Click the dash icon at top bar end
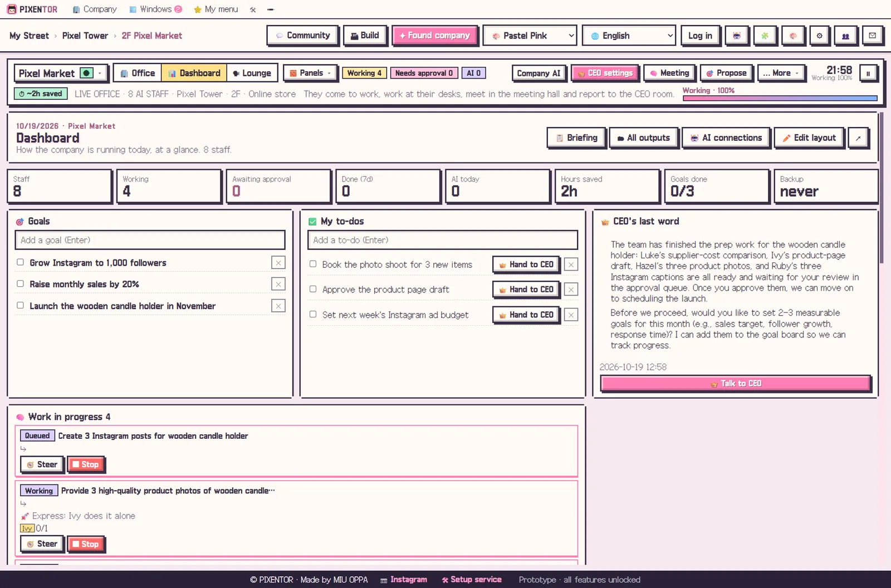 (271, 9)
